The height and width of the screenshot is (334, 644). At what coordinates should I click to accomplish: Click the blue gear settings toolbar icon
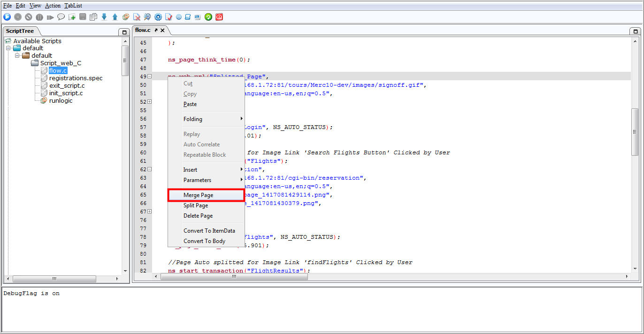pos(158,17)
